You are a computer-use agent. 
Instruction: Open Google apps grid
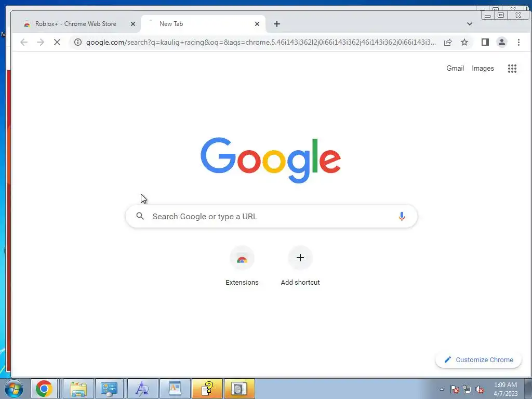tap(512, 69)
